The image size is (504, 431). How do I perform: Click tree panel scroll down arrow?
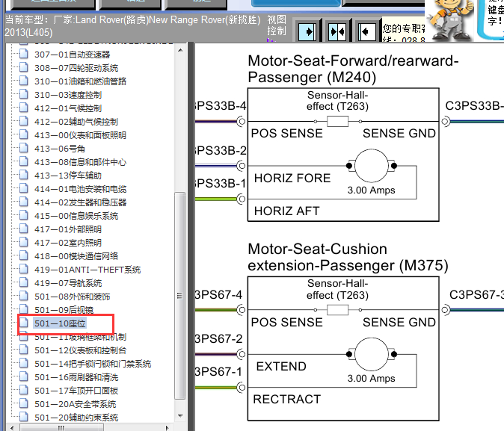[x=180, y=416]
